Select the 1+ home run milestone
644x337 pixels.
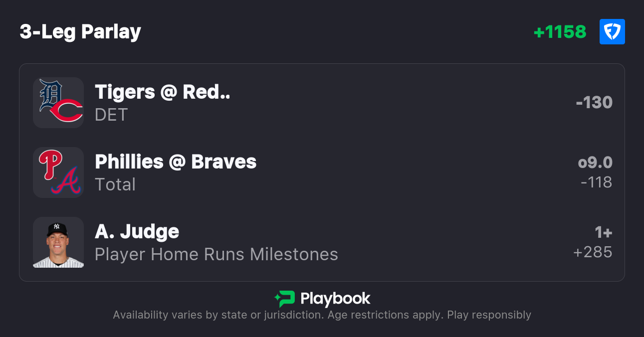603,232
